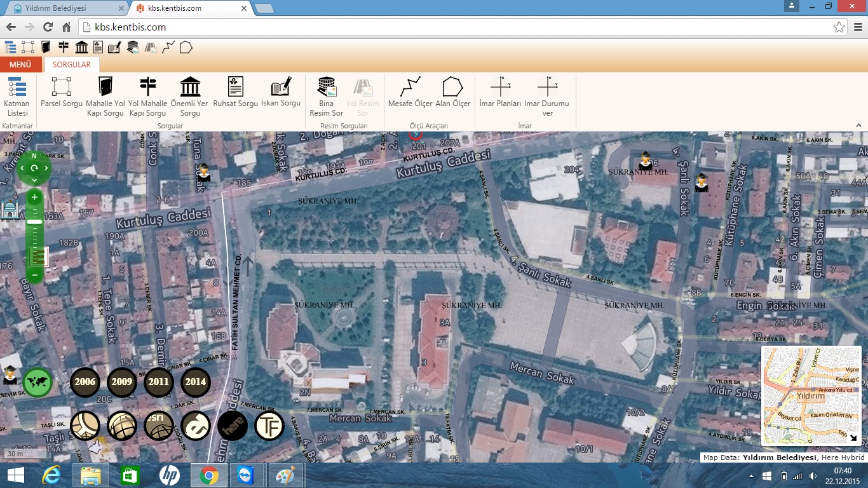This screenshot has width=868, height=488.
Task: Select Bina Resim Sor tool
Action: tap(327, 97)
